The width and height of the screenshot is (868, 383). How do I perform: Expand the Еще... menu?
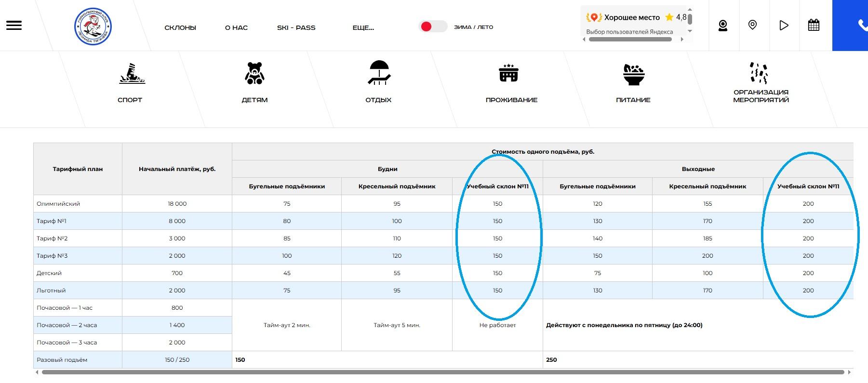363,27
